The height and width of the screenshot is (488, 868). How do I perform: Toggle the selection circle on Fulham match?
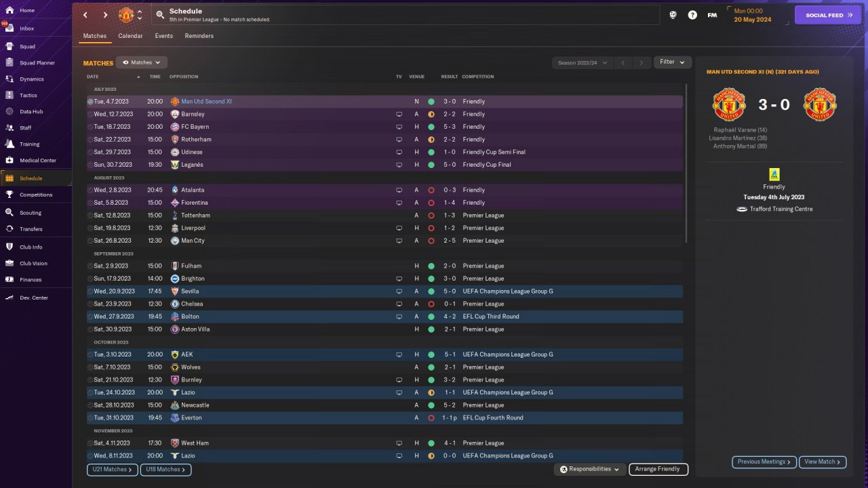pos(90,266)
